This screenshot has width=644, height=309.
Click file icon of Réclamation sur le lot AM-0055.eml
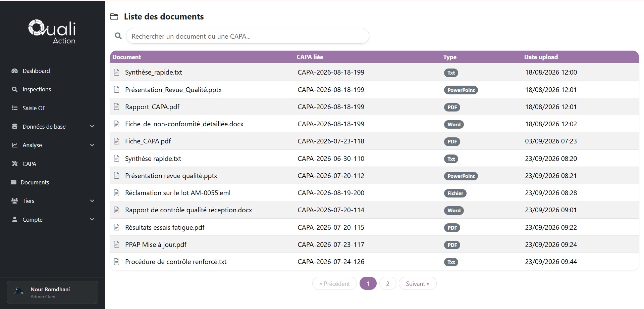tap(116, 193)
